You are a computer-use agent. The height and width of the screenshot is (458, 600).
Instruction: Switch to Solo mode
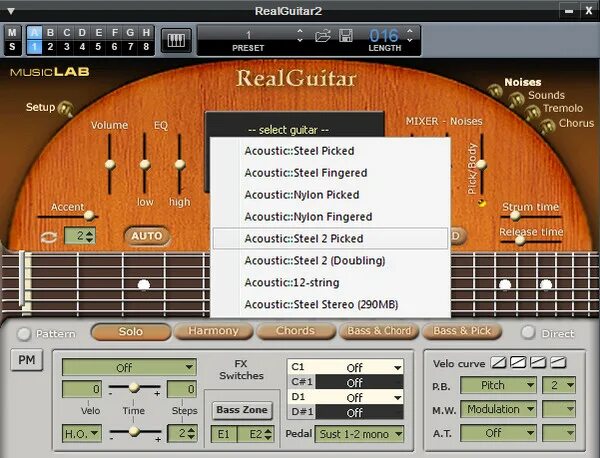[x=131, y=331]
